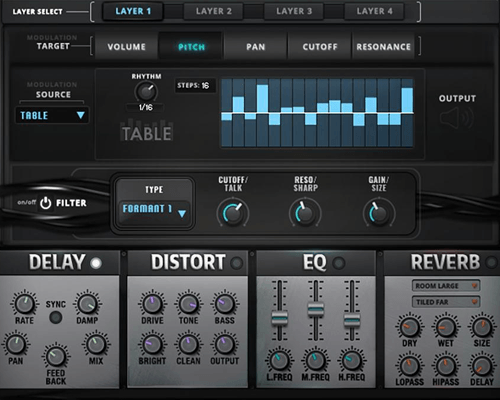500x400 pixels.
Task: Click the output speaker icon
Action: [457, 118]
